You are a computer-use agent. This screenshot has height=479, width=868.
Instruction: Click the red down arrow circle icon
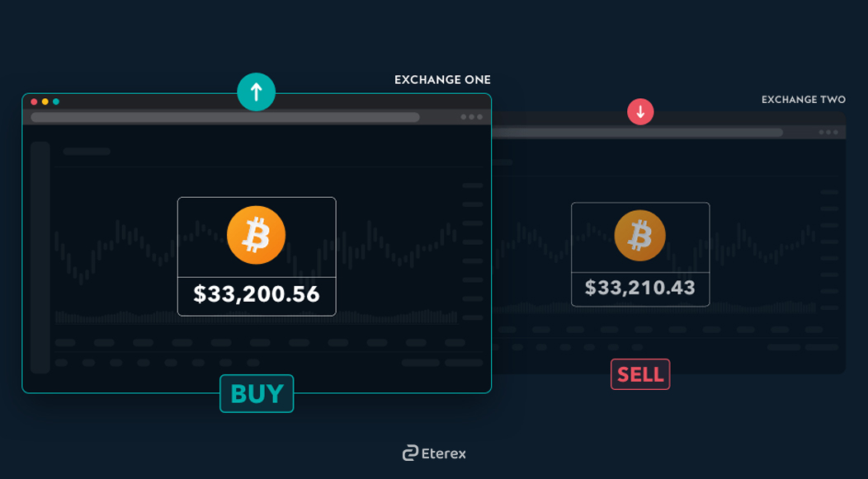(x=640, y=112)
